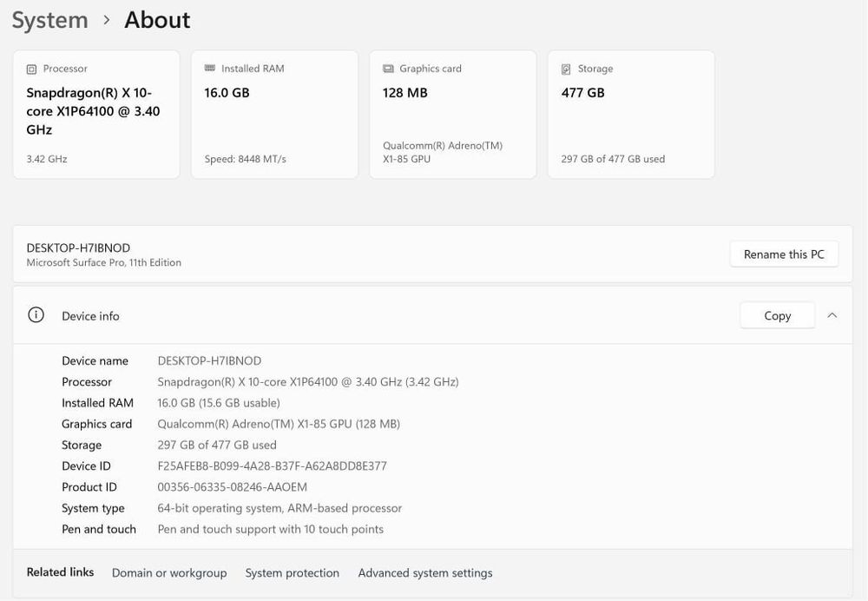Viewport: 868px width, 601px height.
Task: Click Rename this PC button
Action: [784, 254]
